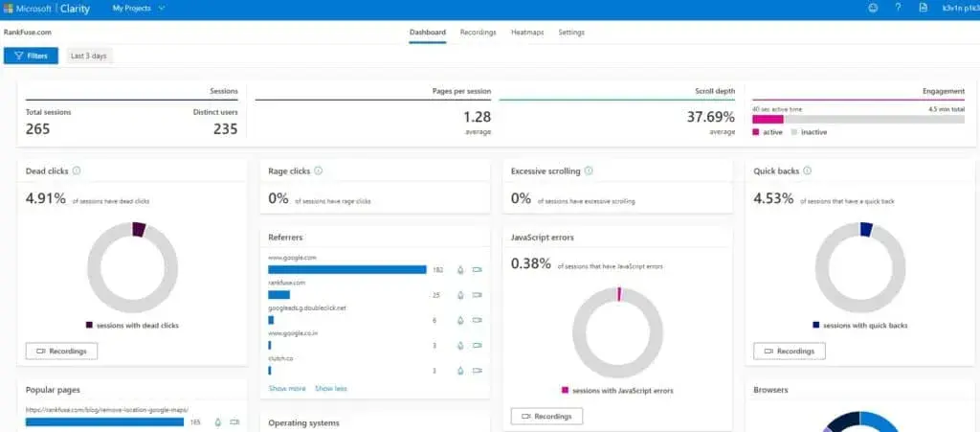Open heatmap for www.google.com referrer

[460, 270]
